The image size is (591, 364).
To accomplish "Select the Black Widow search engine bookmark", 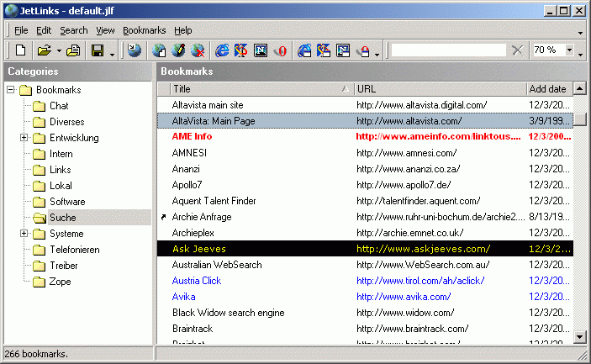I will tap(365, 313).
